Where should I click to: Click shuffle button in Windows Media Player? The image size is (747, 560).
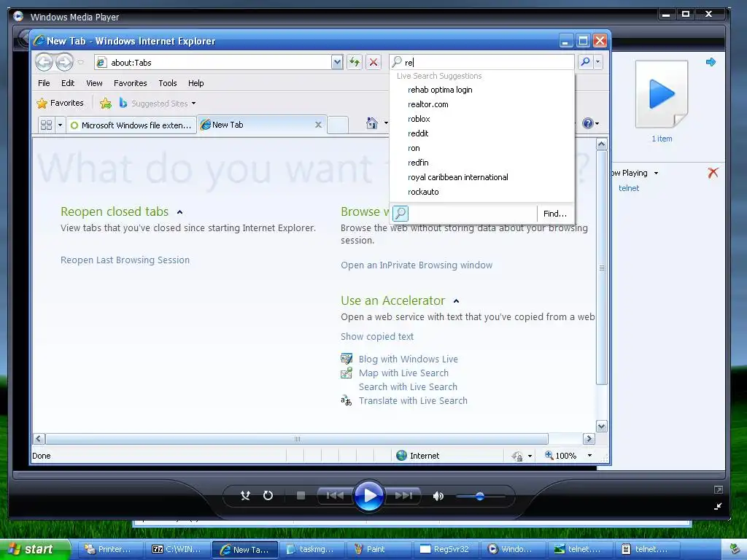coord(245,496)
